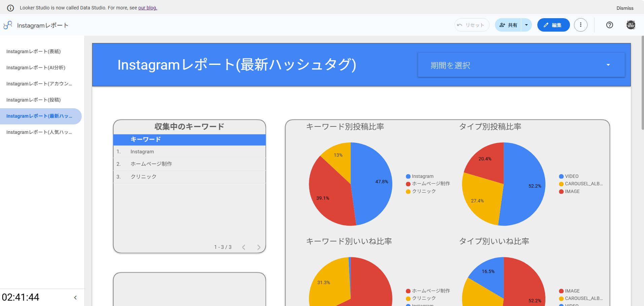Click the Looker Studio logo icon
Image resolution: width=644 pixels, height=306 pixels.
tap(8, 25)
